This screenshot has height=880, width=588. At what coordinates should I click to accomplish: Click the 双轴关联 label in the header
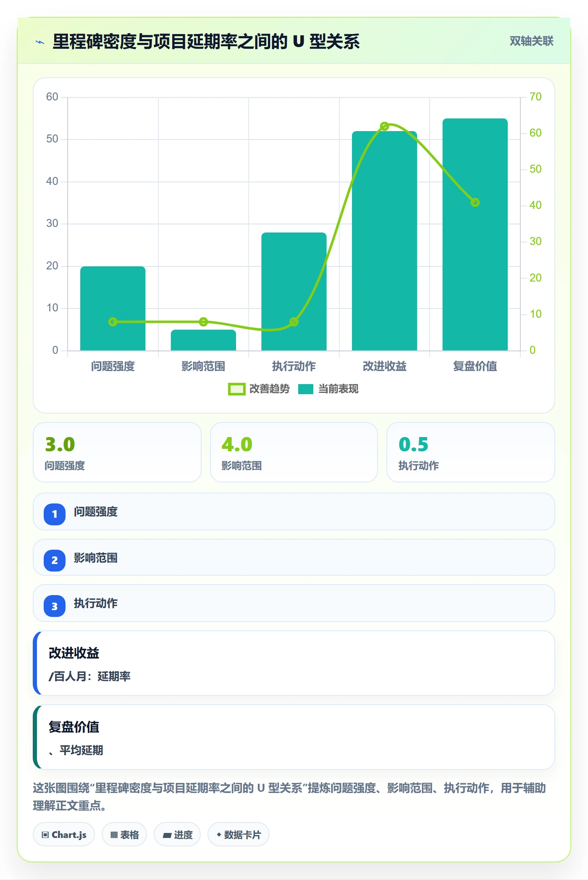click(531, 41)
